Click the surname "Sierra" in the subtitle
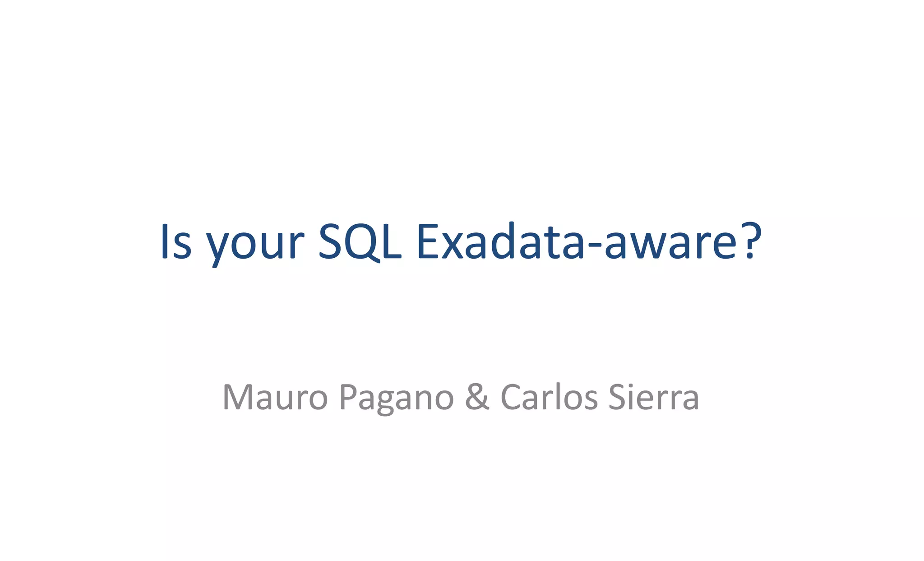Image resolution: width=924 pixels, height=561 pixels. tap(654, 396)
